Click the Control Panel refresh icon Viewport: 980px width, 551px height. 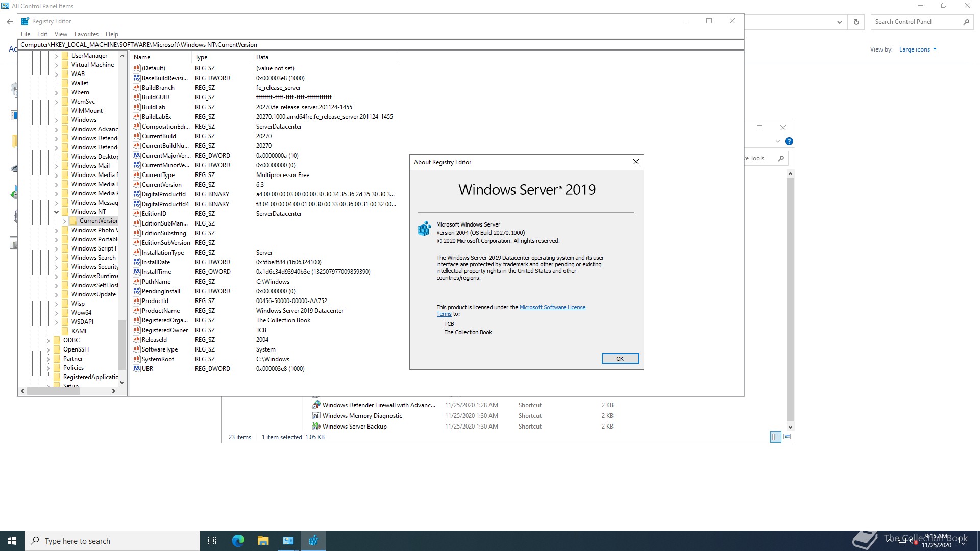tap(856, 22)
